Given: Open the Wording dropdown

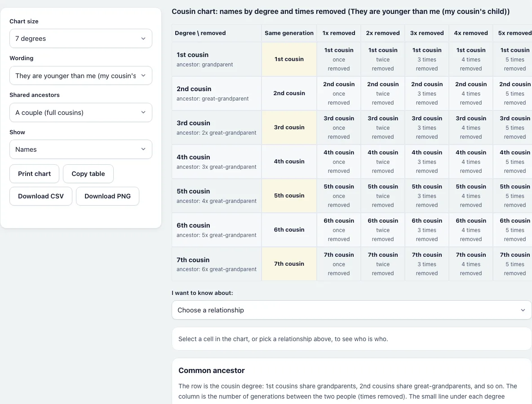Looking at the screenshot, I should (x=81, y=75).
